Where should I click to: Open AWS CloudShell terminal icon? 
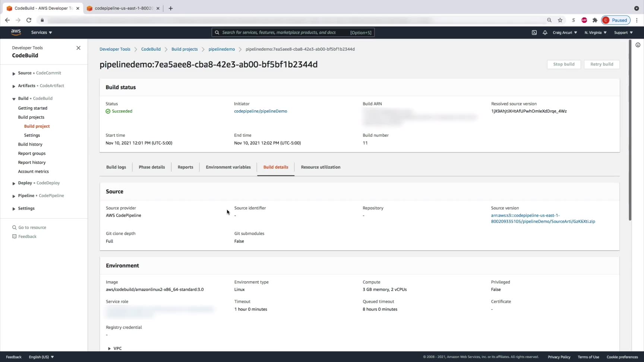pyautogui.click(x=534, y=32)
